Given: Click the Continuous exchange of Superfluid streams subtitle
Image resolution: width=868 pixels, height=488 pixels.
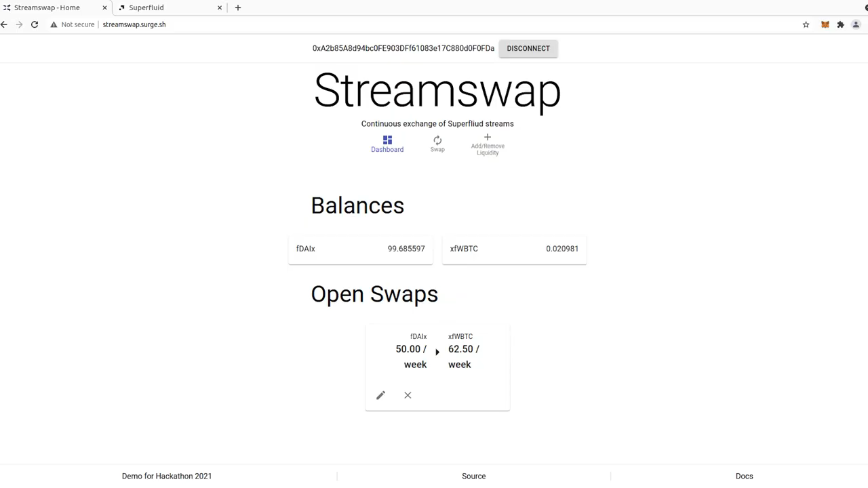Looking at the screenshot, I should tap(437, 123).
